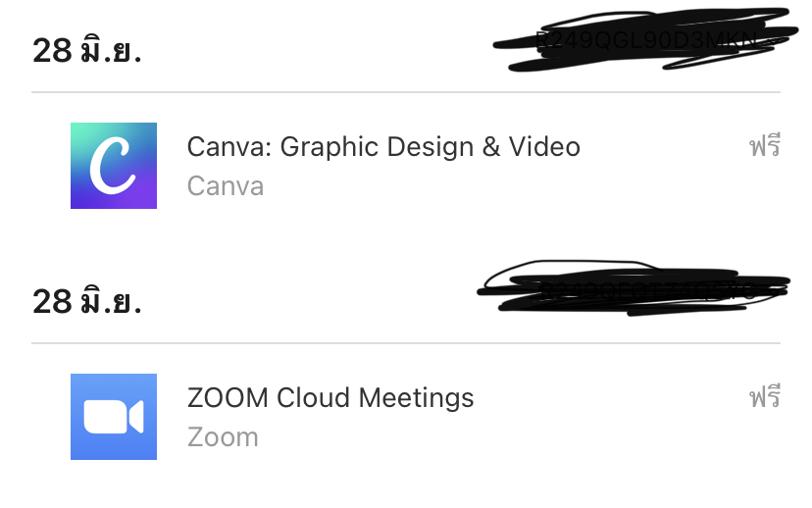The image size is (812, 508).
Task: Open the Canva purchase row
Action: coord(406,166)
